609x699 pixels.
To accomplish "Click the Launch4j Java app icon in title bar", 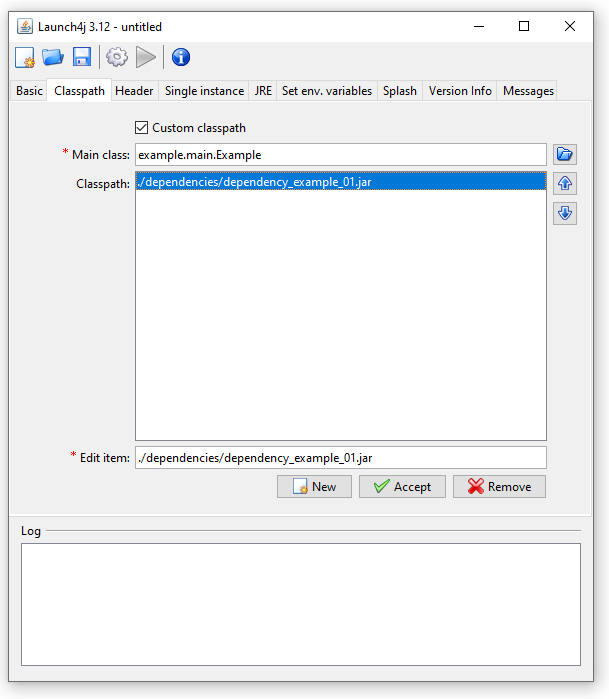I will [25, 27].
